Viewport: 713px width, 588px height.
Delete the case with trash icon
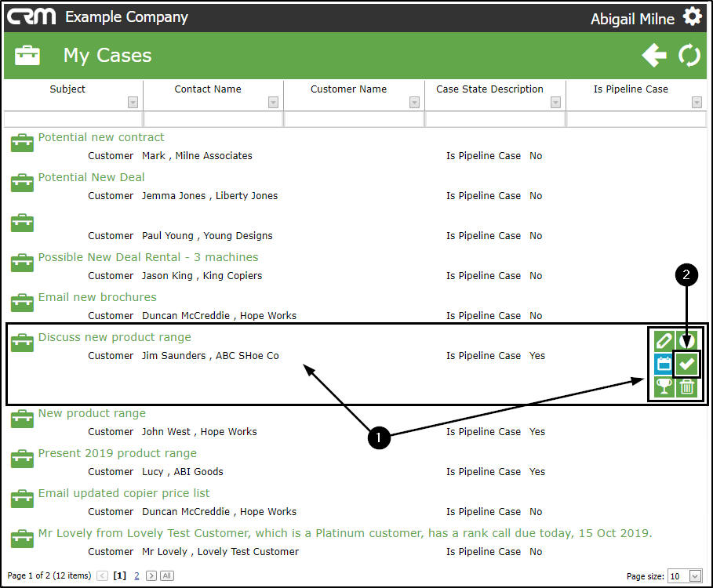click(x=687, y=387)
